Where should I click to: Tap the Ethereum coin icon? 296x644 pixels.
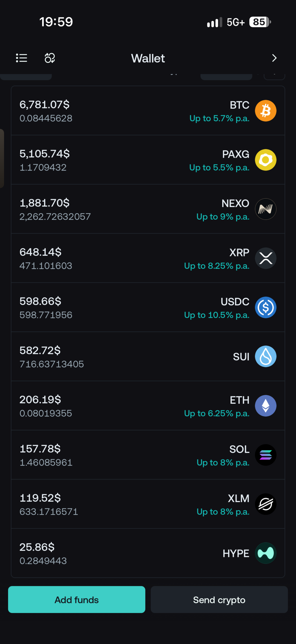point(266,406)
